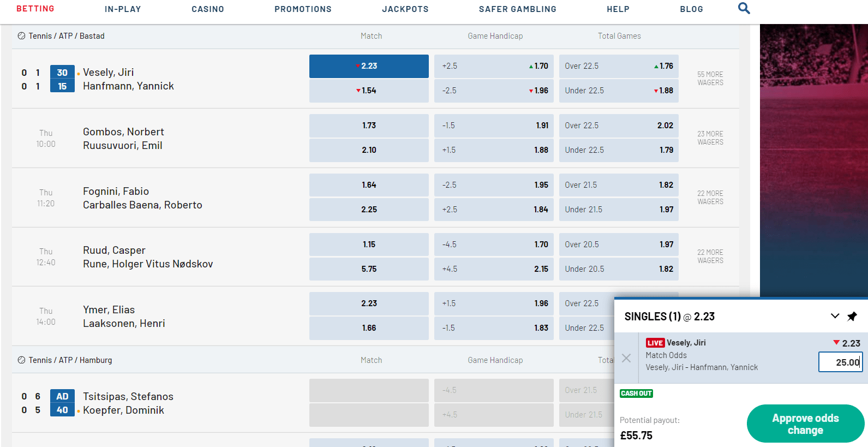Remove Vesely bet with X icon

tap(626, 358)
